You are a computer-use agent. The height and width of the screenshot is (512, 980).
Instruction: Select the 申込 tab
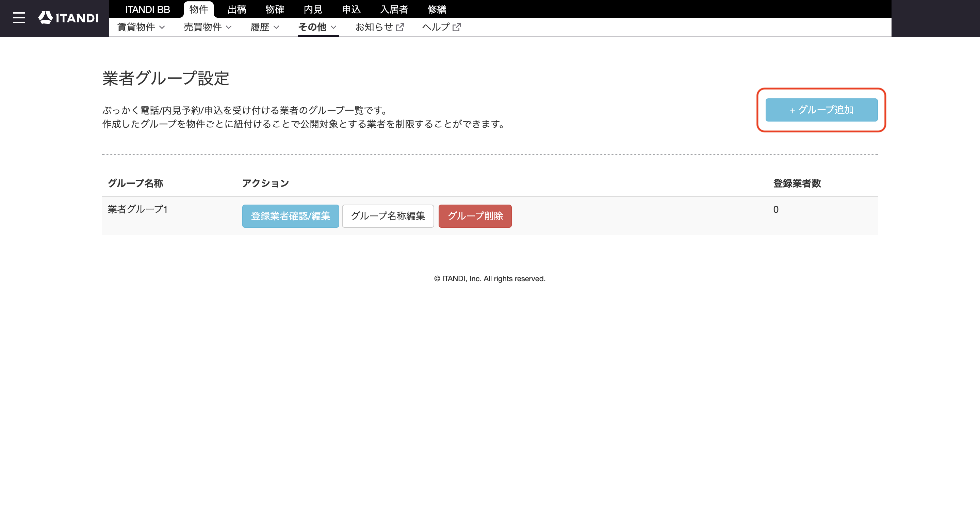[351, 9]
